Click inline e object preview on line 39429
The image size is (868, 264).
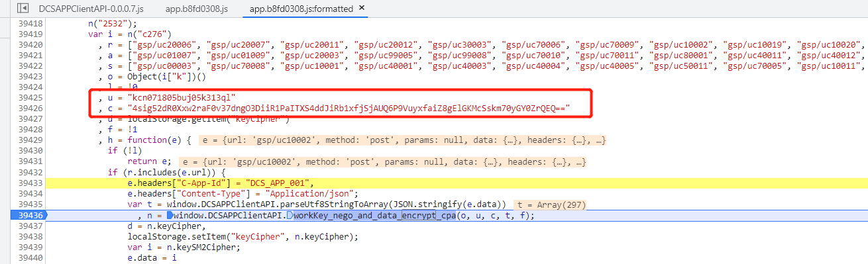[x=402, y=140]
